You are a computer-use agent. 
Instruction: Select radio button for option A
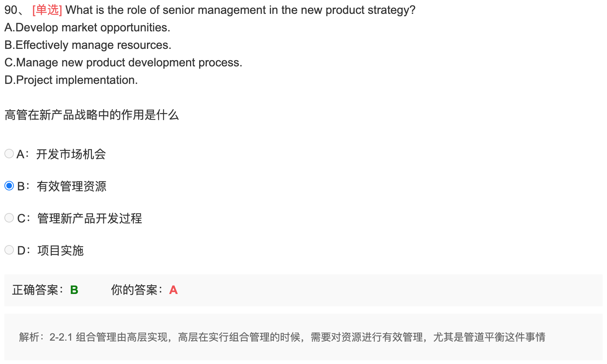(x=9, y=154)
